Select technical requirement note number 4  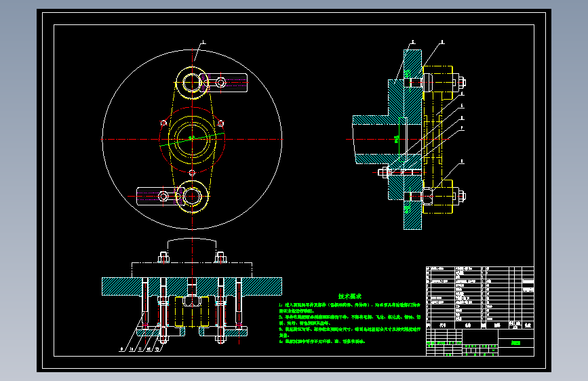point(322,342)
